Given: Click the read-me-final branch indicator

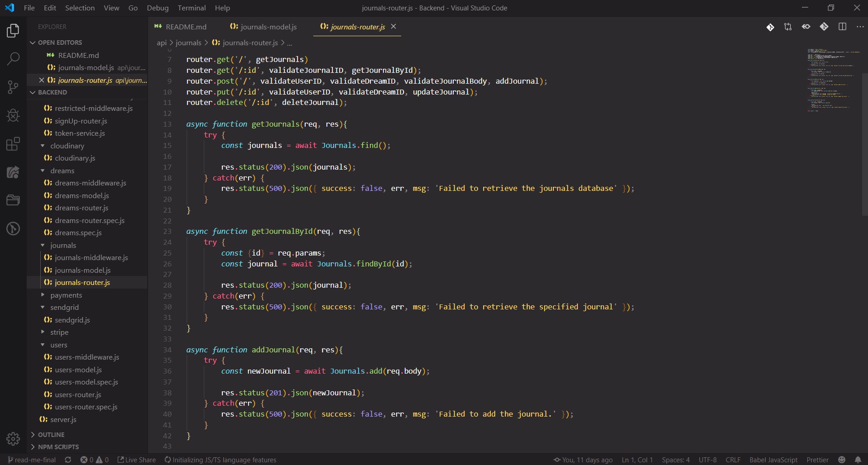Looking at the screenshot, I should tap(32, 460).
